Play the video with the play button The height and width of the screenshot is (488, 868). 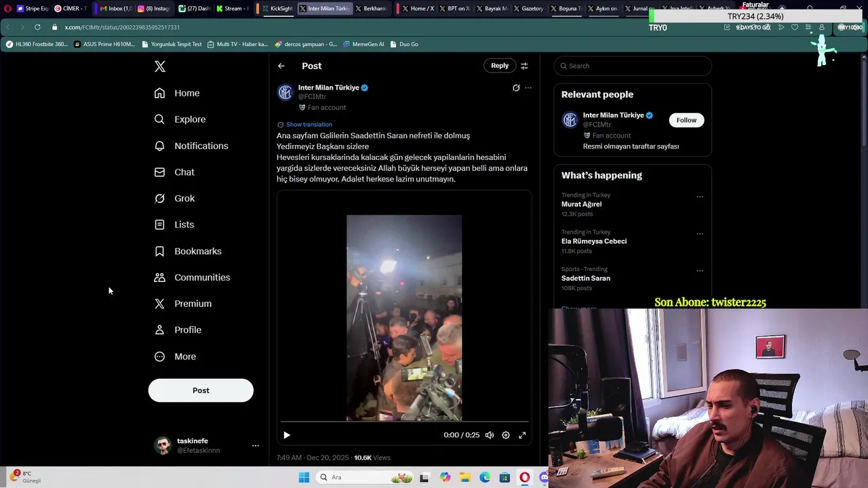tap(286, 435)
